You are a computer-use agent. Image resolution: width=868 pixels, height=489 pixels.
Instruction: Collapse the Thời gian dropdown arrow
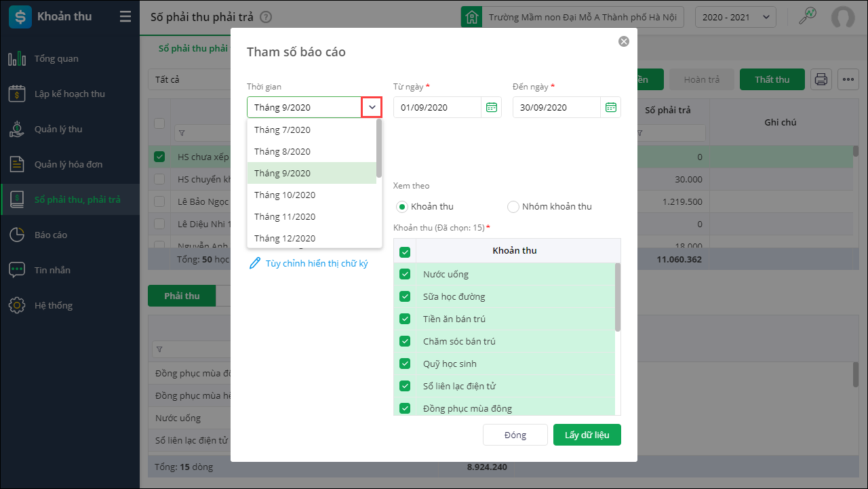[372, 107]
